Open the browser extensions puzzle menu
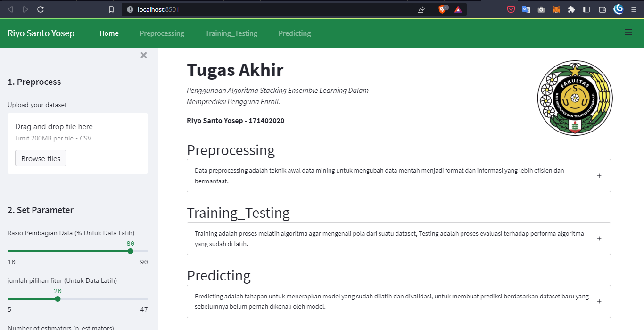Image resolution: width=644 pixels, height=330 pixels. 571,9
